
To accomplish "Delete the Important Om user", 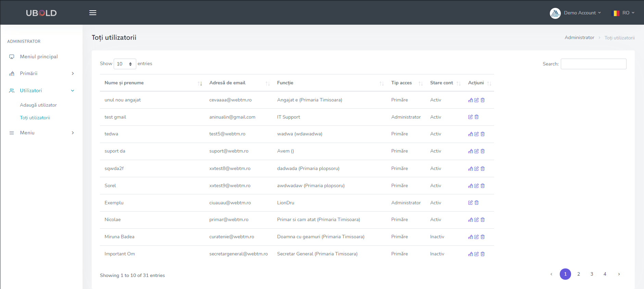I will coord(483,254).
